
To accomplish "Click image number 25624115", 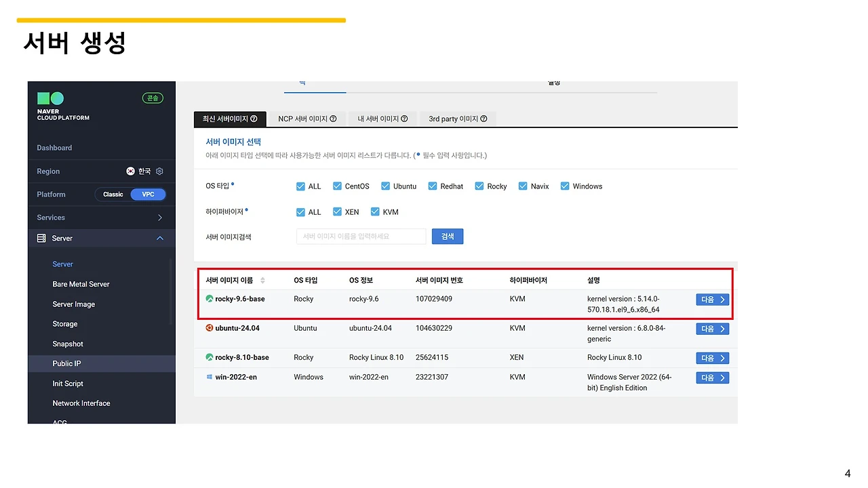I will (x=432, y=357).
